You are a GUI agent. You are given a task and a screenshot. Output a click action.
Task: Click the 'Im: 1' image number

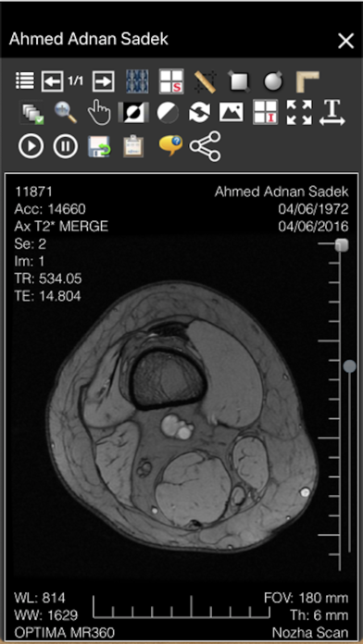[x=30, y=261]
